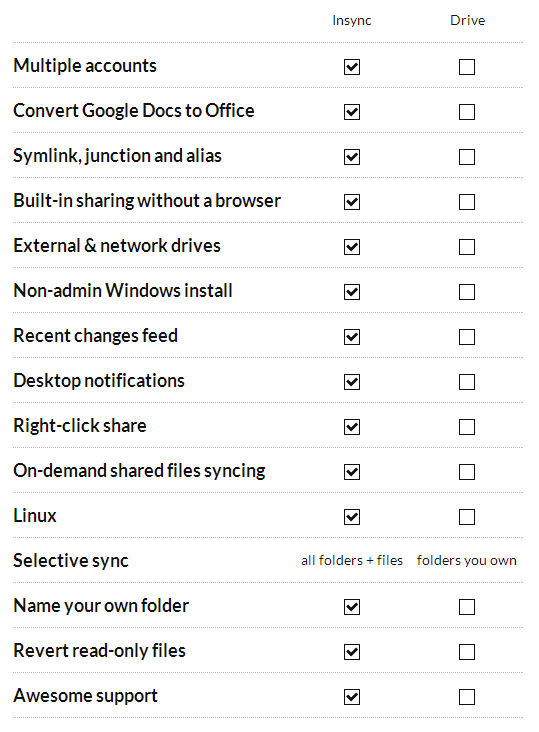Image resolution: width=539 pixels, height=732 pixels.
Task: Click the Drive column header
Action: click(467, 21)
